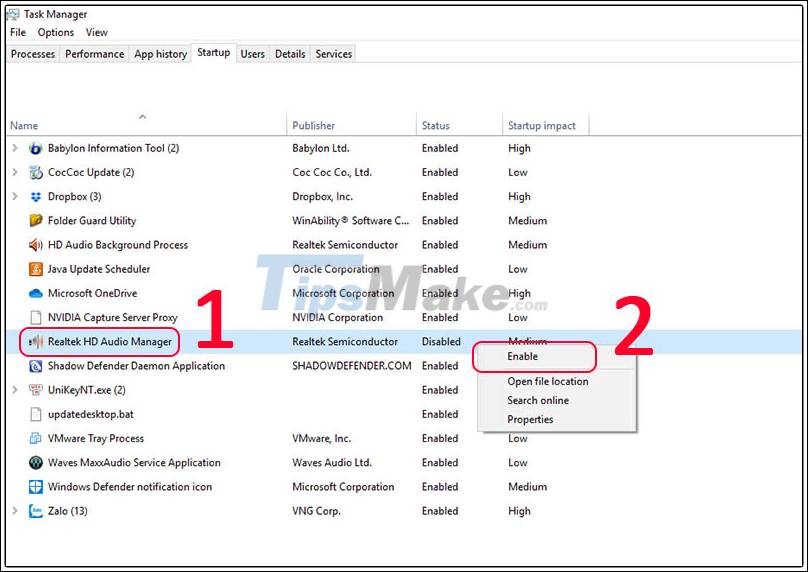Select the Folder Guard Utility entry name
Screen dimensions: 808x572
pyautogui.click(x=92, y=221)
